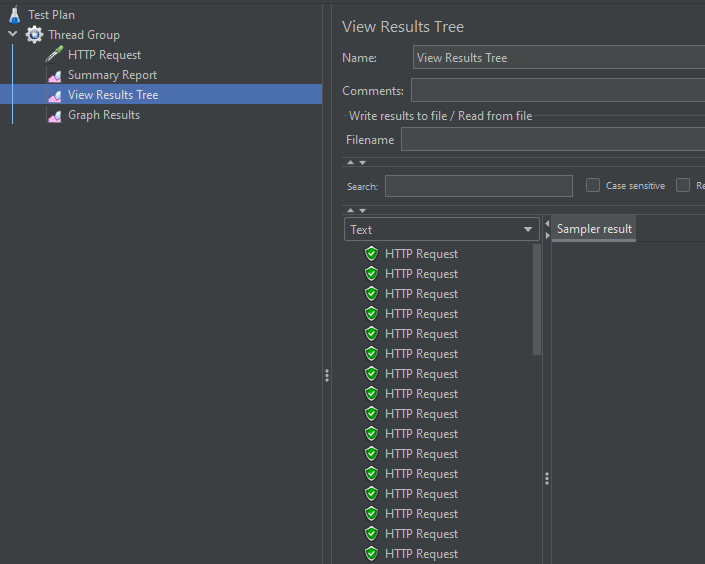This screenshot has height=564, width=705.
Task: Focus the Comments input field
Action: pyautogui.click(x=558, y=90)
